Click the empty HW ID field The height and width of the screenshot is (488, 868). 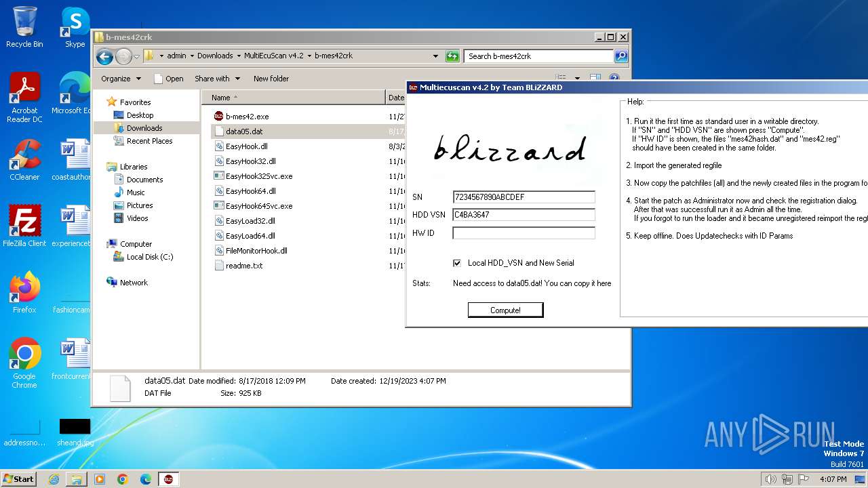524,233
